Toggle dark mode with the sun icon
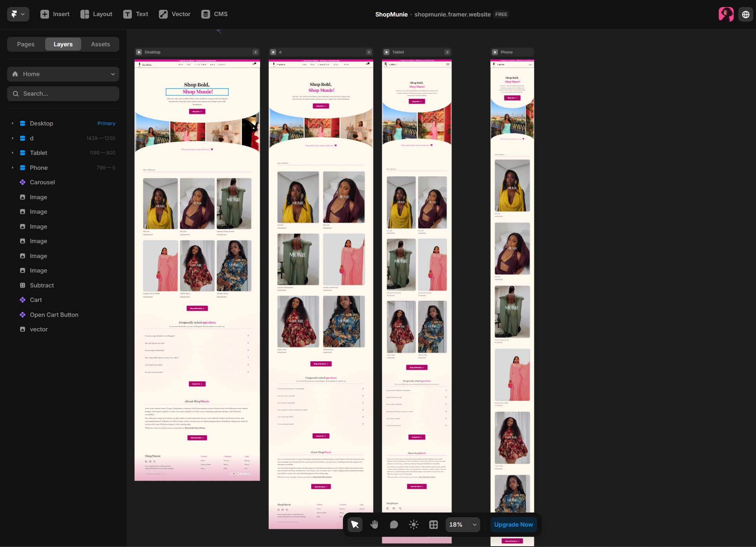This screenshot has height=547, width=756. [x=414, y=524]
